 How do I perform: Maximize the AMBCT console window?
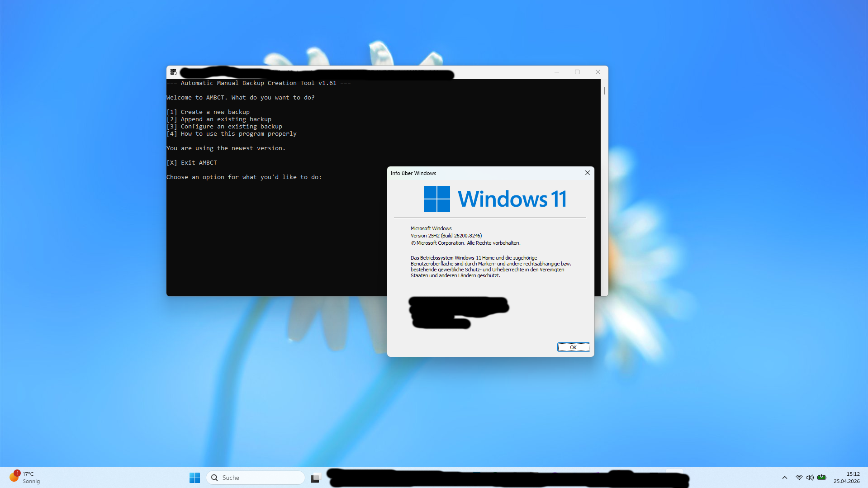pos(577,72)
